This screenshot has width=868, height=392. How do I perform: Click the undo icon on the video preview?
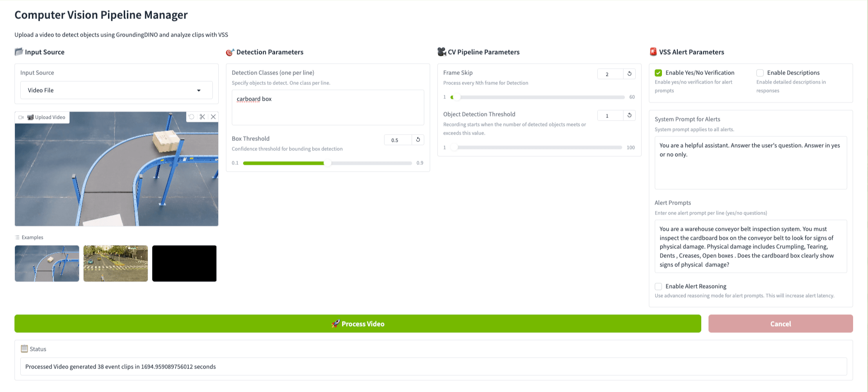coord(192,117)
